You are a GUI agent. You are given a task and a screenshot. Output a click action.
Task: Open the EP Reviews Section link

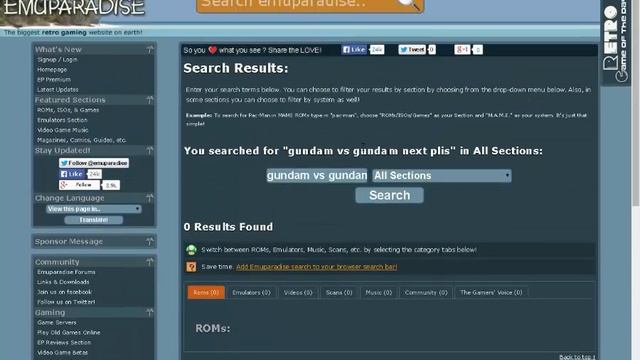pos(64,342)
